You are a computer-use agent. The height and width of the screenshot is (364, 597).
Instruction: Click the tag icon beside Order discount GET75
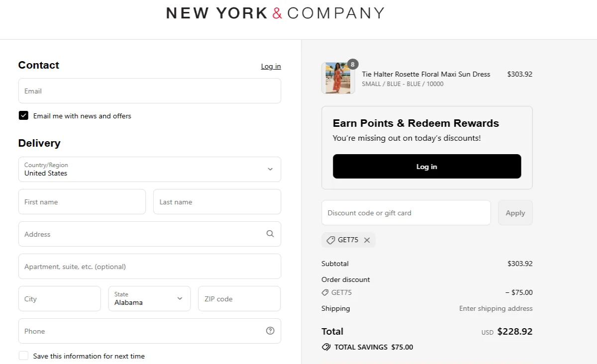coord(325,292)
